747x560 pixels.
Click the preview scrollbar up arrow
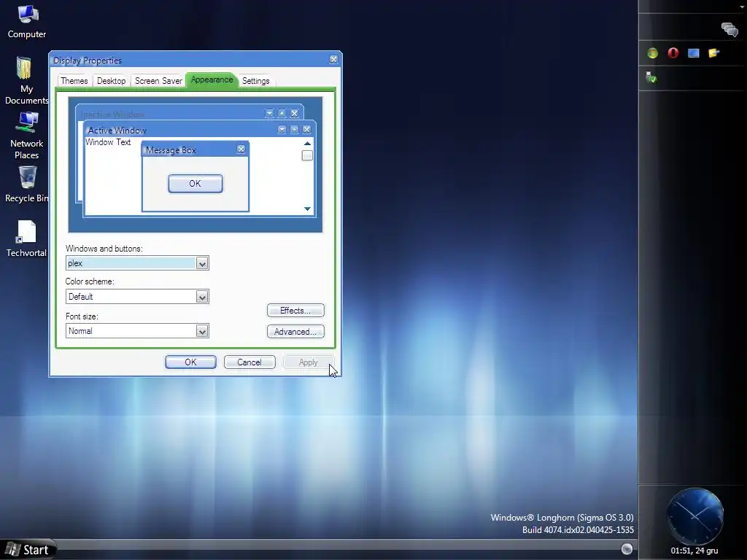coord(307,144)
